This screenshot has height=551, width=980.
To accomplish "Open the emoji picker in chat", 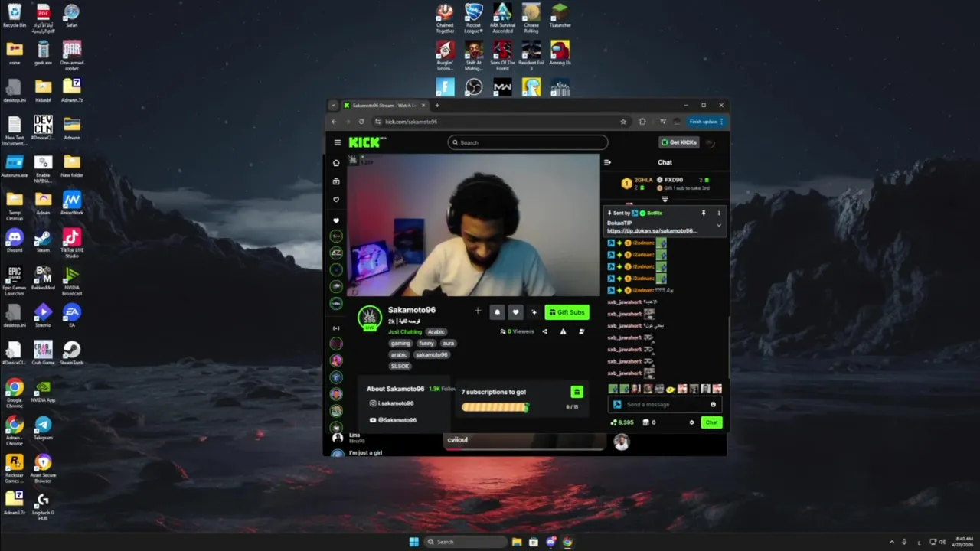I will pos(714,404).
